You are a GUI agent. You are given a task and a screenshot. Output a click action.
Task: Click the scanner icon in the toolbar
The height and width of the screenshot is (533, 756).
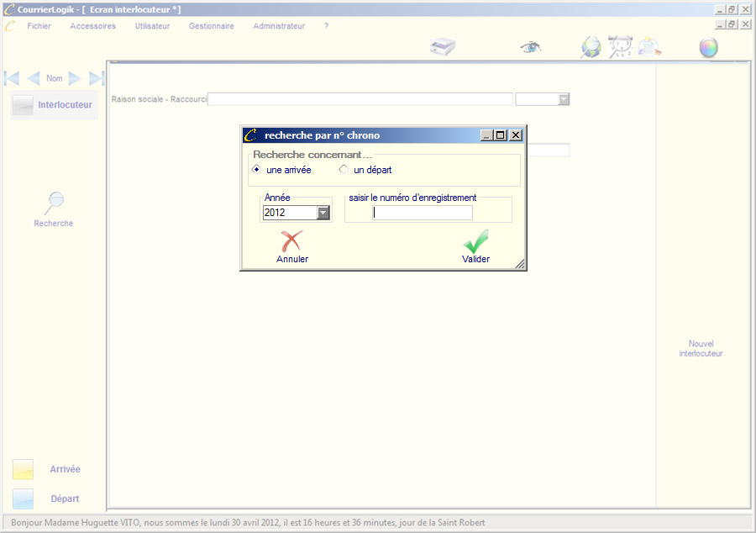coord(442,47)
